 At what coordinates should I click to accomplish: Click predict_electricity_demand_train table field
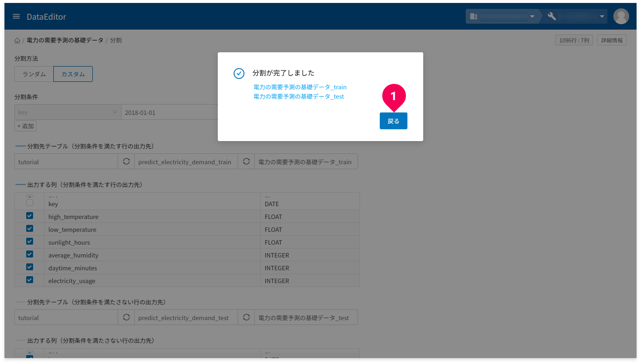(186, 162)
